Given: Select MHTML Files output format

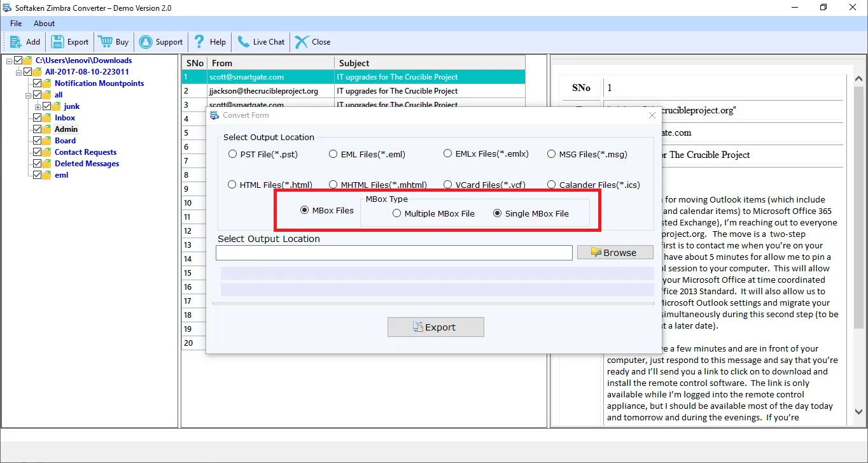Looking at the screenshot, I should (x=333, y=185).
